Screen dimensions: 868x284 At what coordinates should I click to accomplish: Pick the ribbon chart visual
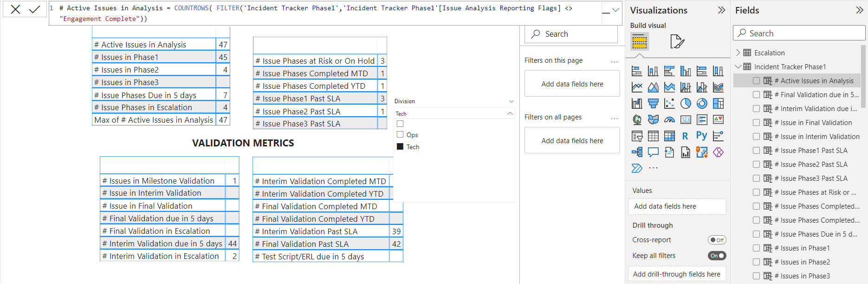click(718, 87)
